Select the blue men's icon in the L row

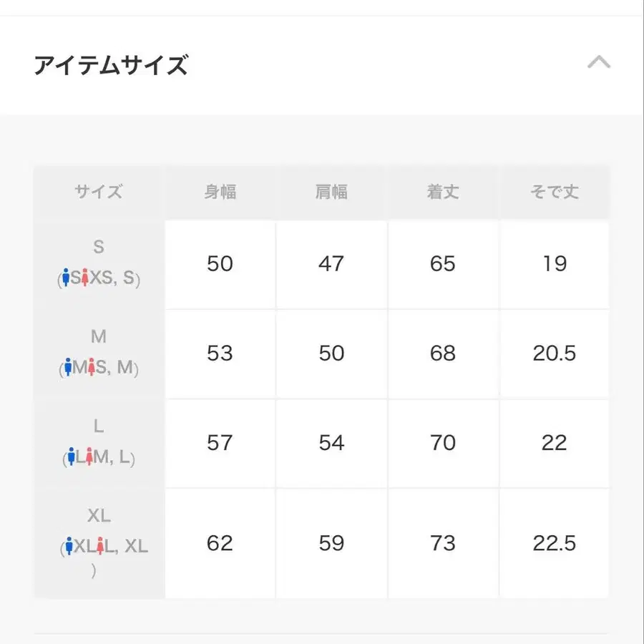coord(72,457)
